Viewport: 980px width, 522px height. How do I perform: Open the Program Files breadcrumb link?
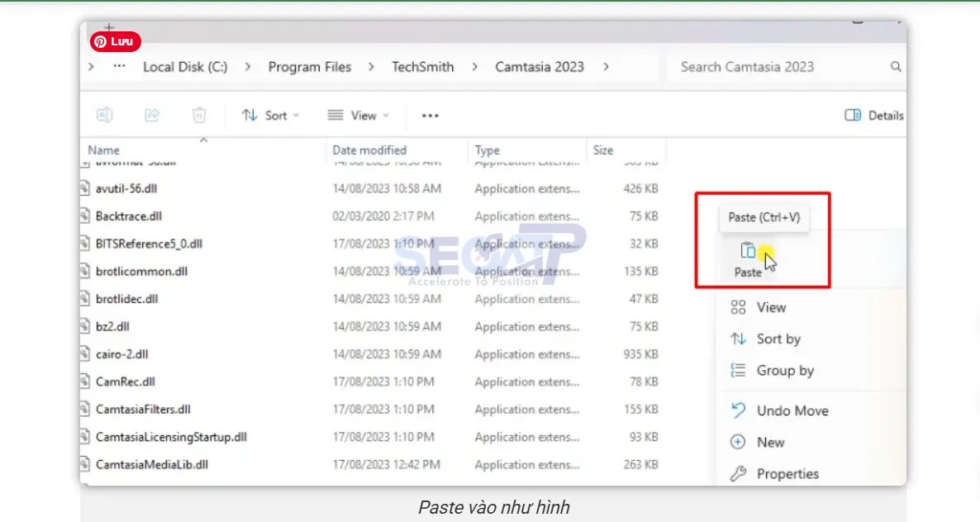tap(310, 67)
